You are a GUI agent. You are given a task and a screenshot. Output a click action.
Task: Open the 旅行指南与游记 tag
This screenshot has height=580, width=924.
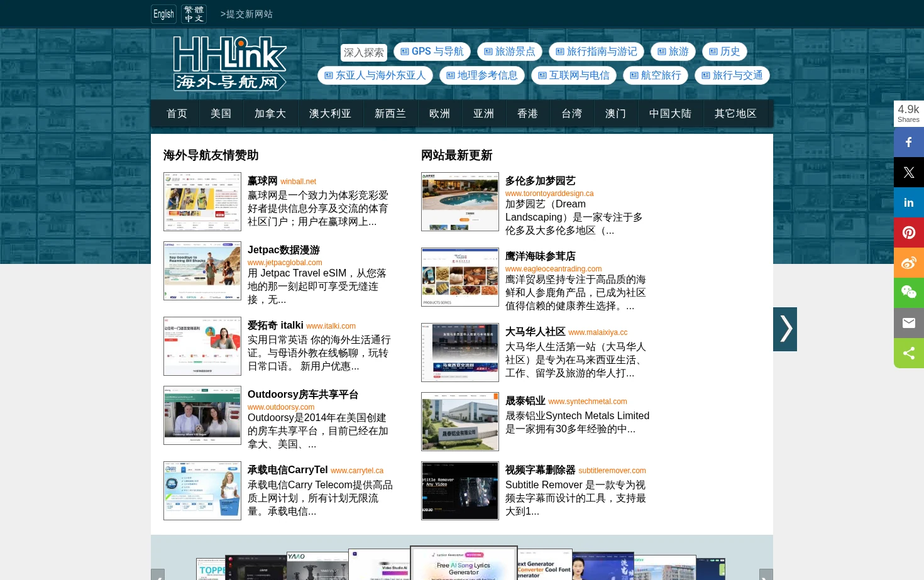597,52
